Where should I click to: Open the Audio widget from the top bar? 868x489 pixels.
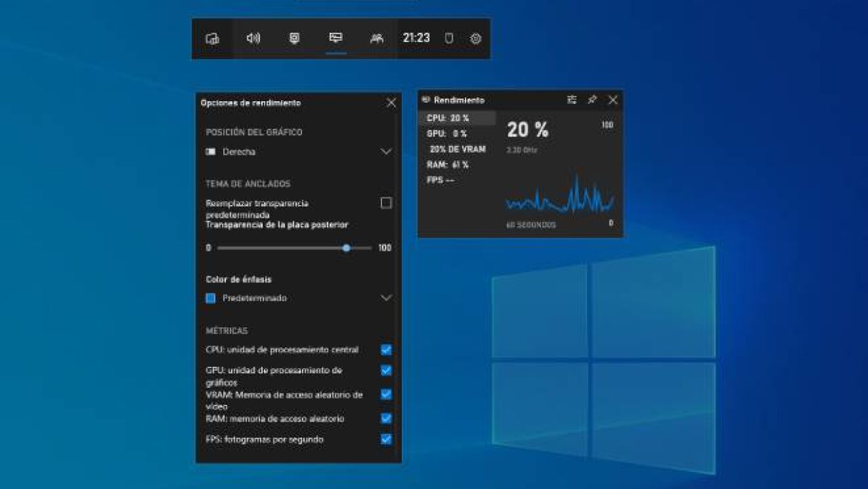click(253, 39)
